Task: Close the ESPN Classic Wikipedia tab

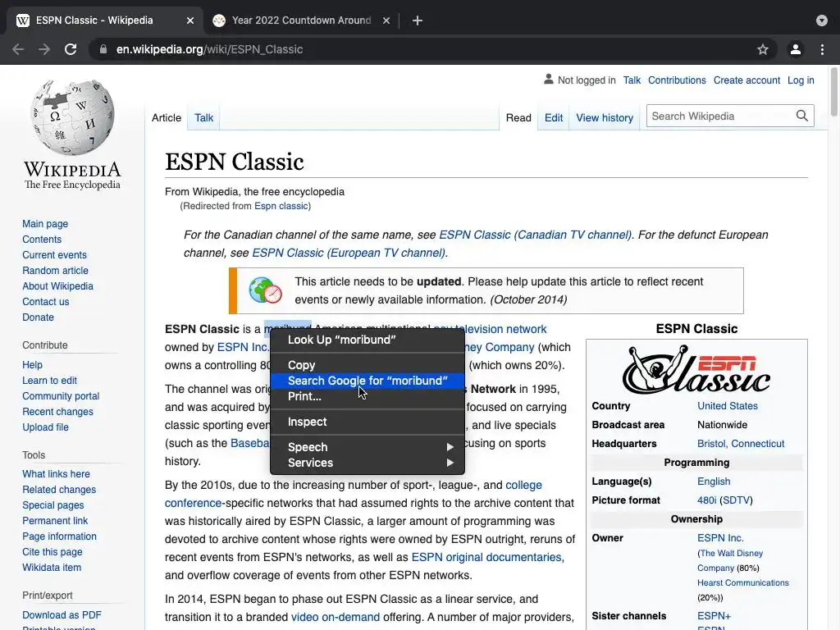Action: tap(190, 21)
